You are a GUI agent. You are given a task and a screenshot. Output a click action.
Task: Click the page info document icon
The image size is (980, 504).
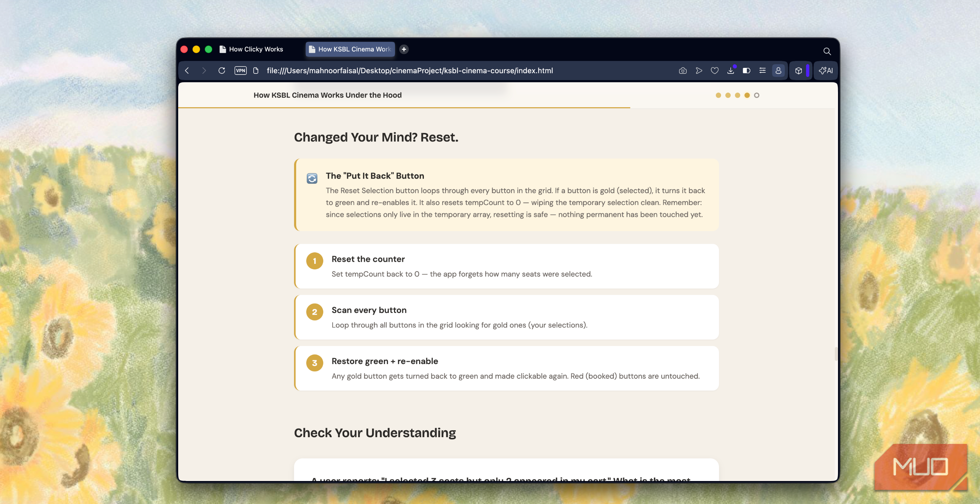pyautogui.click(x=256, y=71)
